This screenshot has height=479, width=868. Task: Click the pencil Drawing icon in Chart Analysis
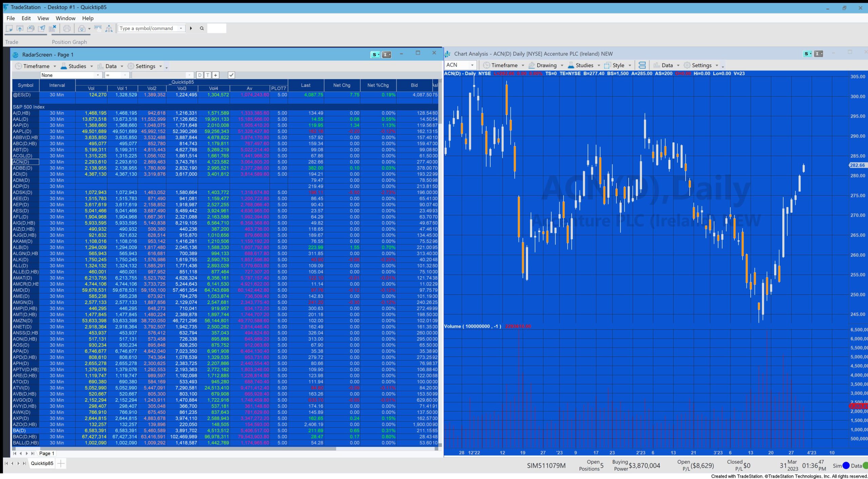tap(532, 65)
